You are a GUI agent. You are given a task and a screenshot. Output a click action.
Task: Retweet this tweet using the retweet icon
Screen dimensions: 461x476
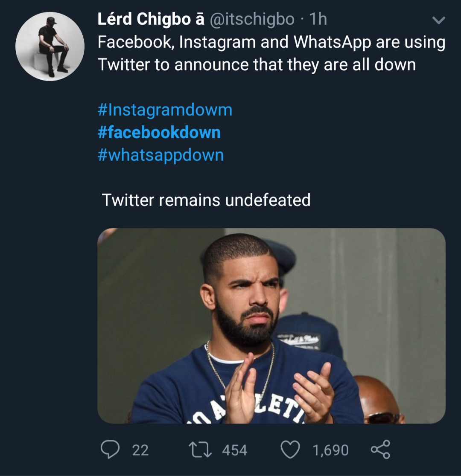click(x=200, y=450)
